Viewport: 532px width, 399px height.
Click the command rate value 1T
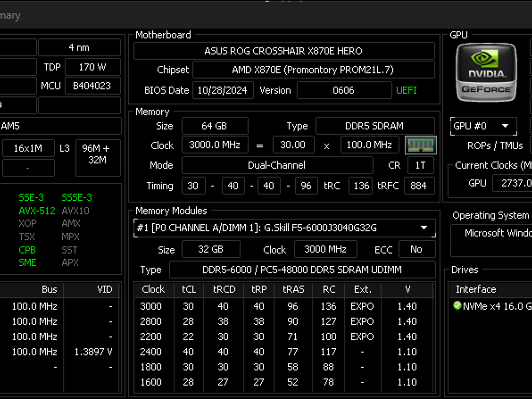pos(421,165)
